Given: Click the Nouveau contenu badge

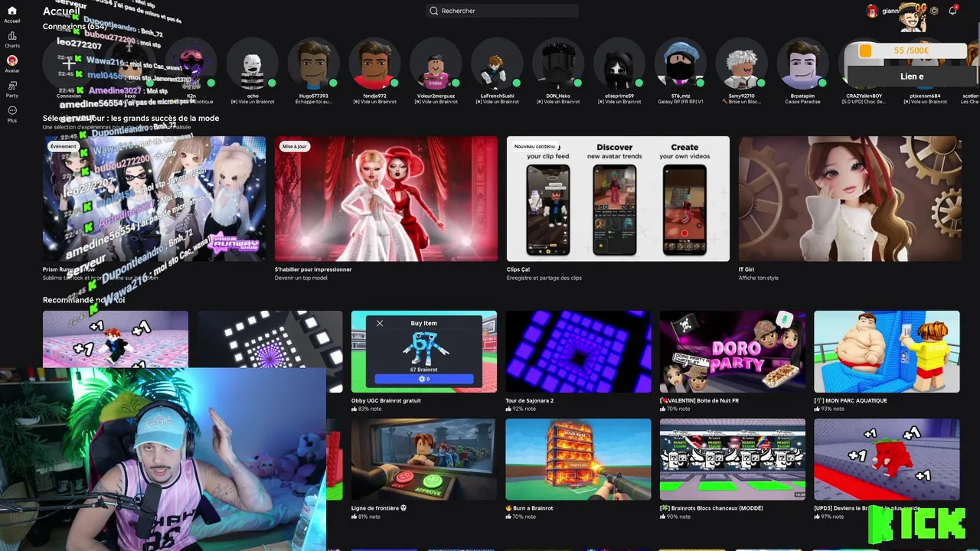Looking at the screenshot, I should coord(535,146).
